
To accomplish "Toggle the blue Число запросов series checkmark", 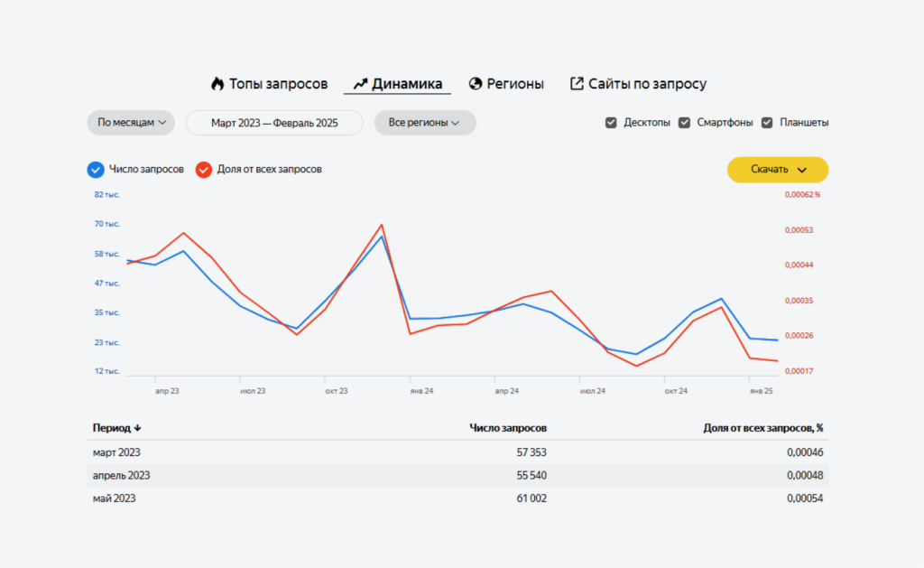I will [x=96, y=169].
